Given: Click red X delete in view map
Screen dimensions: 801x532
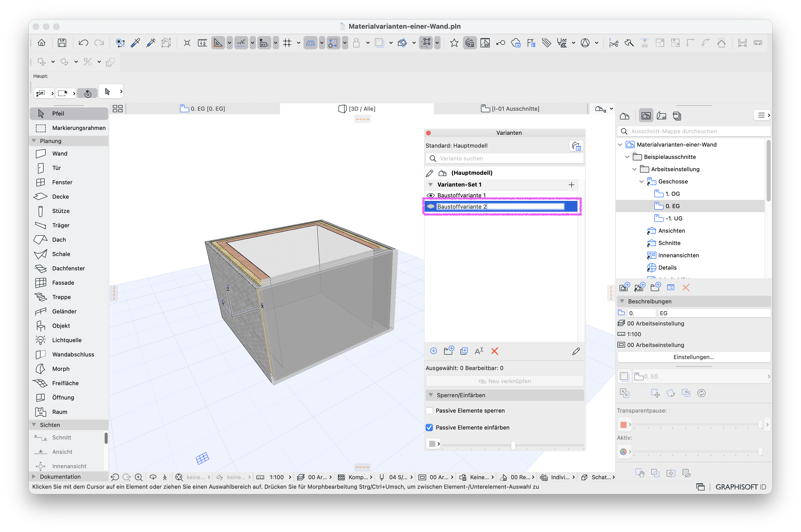Looking at the screenshot, I should (x=686, y=288).
